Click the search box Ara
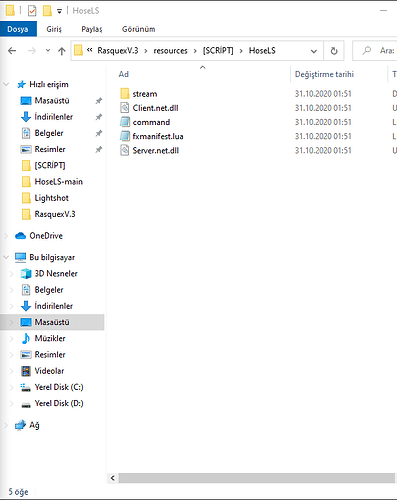 click(375, 51)
